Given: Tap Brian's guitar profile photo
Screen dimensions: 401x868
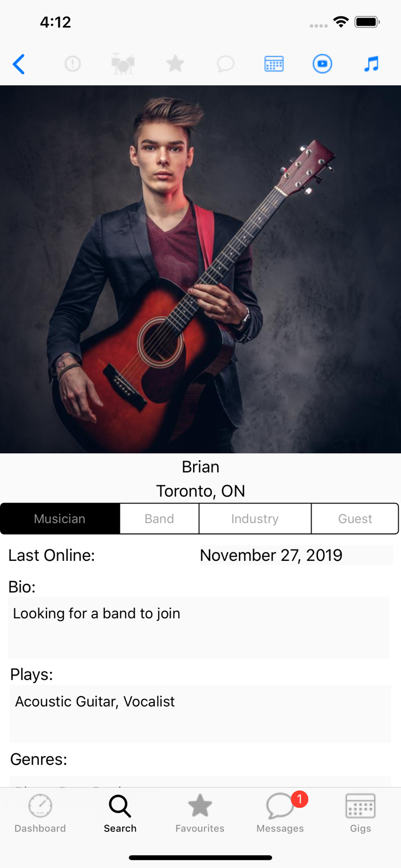Looking at the screenshot, I should tap(200, 269).
